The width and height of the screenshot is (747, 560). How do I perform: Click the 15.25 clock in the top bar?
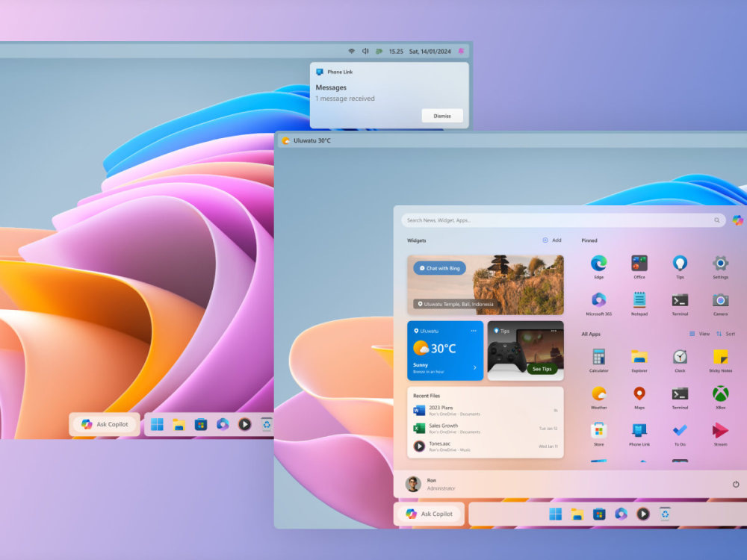[x=396, y=52]
